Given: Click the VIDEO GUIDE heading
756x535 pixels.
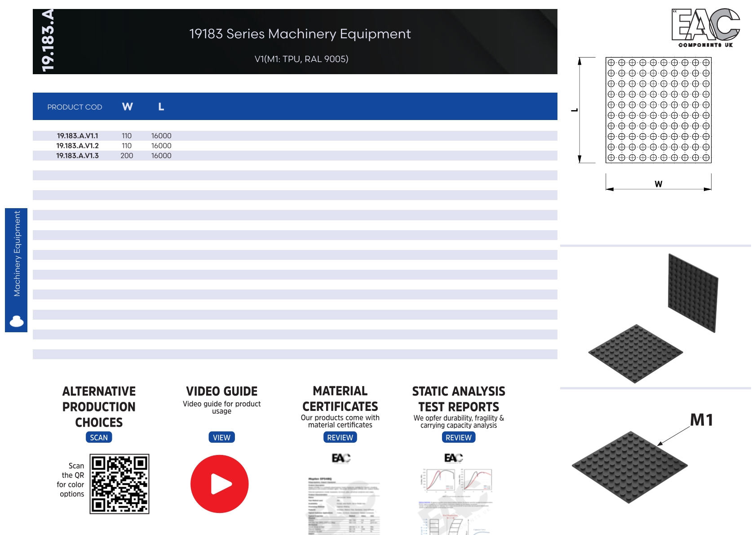Looking at the screenshot, I should point(221,391).
